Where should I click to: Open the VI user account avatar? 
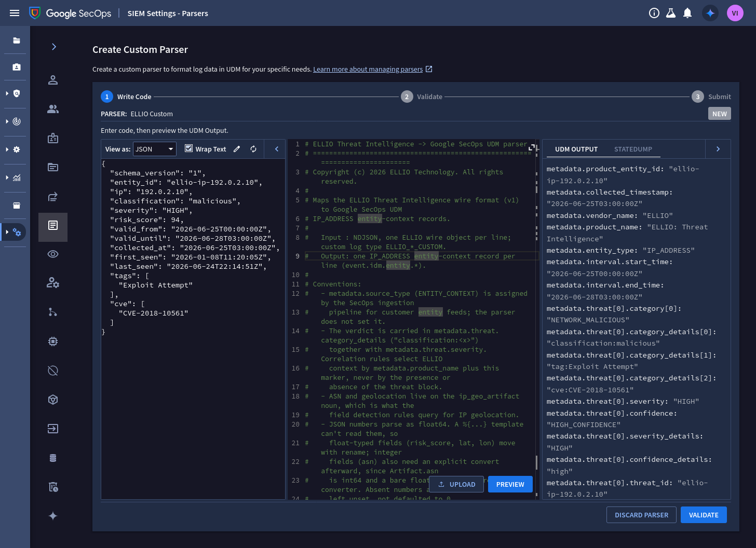(735, 13)
